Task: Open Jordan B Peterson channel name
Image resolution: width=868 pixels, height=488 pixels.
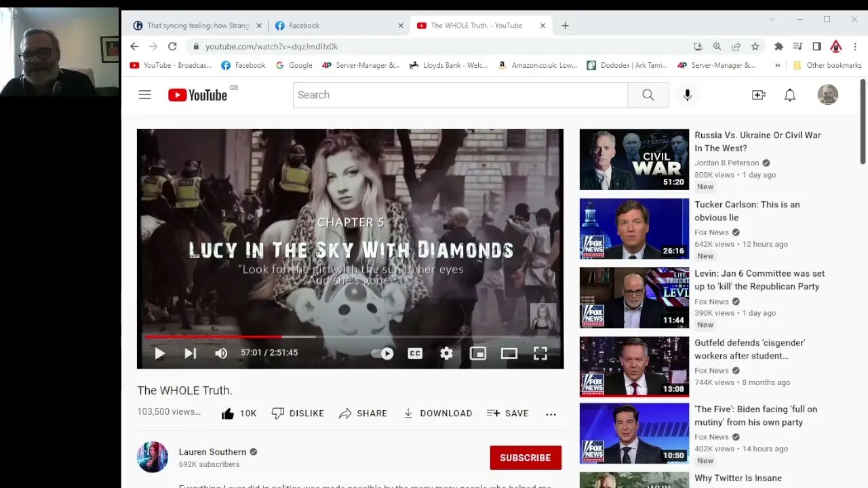Action: click(x=727, y=163)
